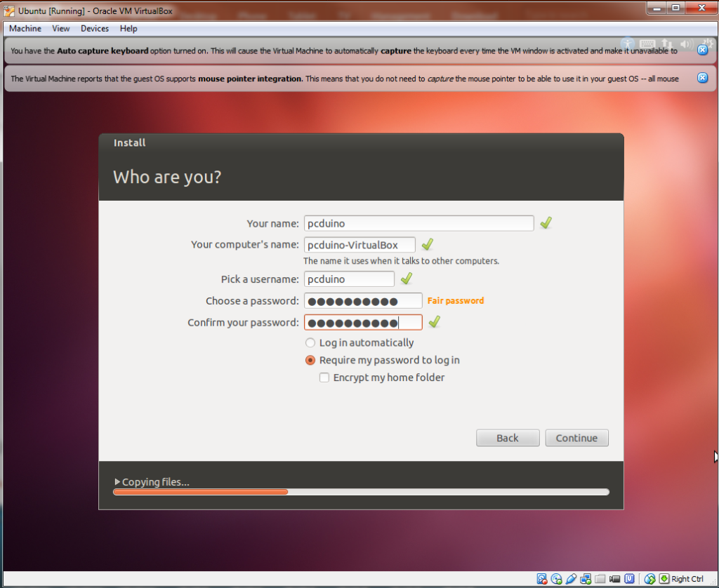Screen dimensions: 719x588
Task: Click the VirtualBox title bar app icon
Action: point(8,11)
